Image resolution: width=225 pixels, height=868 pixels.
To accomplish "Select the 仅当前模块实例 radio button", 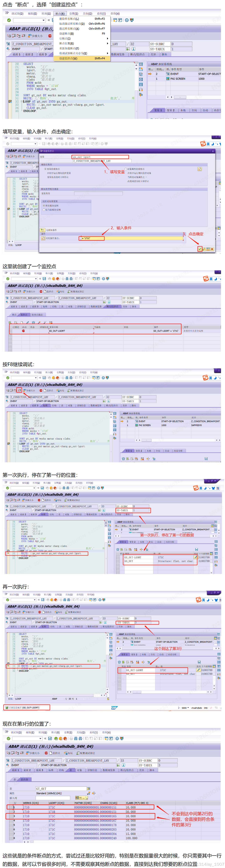I will [44, 210].
